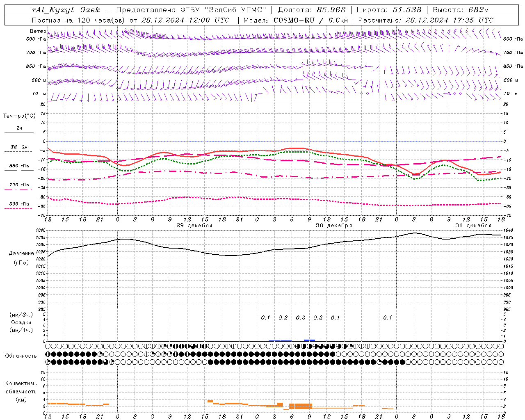
Task: Click the provider text ФГБУ "ЗапСиб УГМС"
Action: [x=223, y=10]
